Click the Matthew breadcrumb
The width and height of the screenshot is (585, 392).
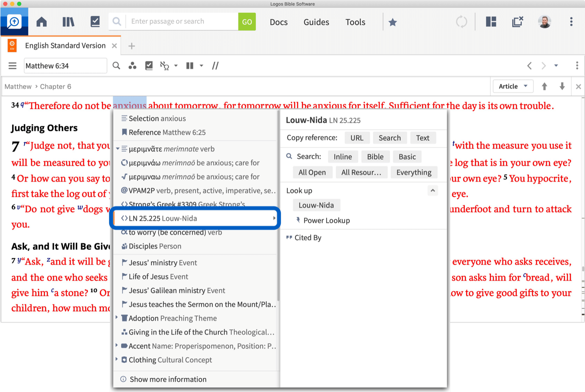(18, 87)
